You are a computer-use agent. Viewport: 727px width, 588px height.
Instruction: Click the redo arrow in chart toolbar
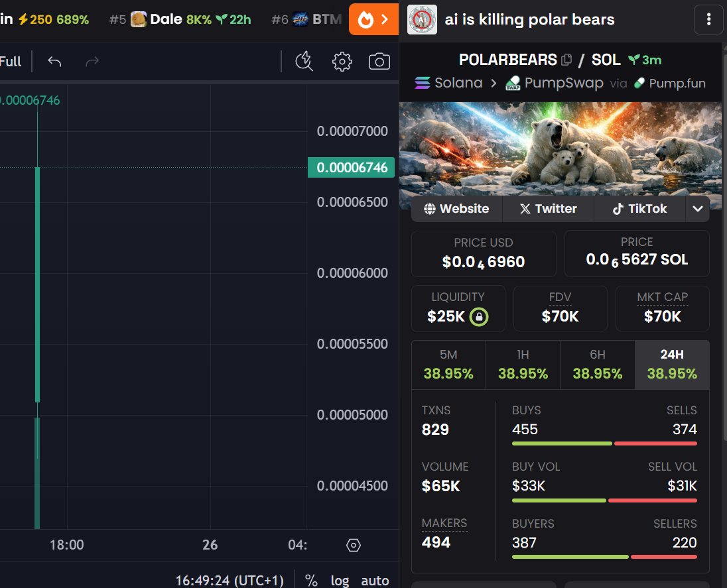coord(92,61)
